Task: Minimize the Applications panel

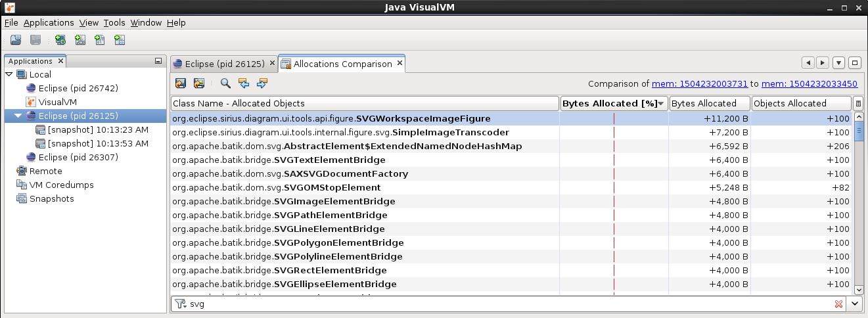Action: point(158,61)
